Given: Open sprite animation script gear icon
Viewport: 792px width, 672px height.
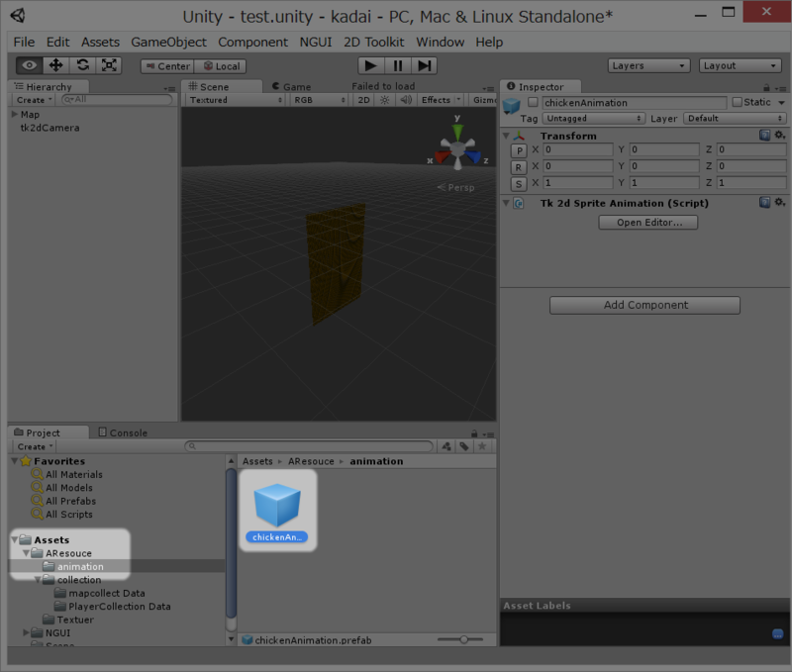Looking at the screenshot, I should click(780, 203).
